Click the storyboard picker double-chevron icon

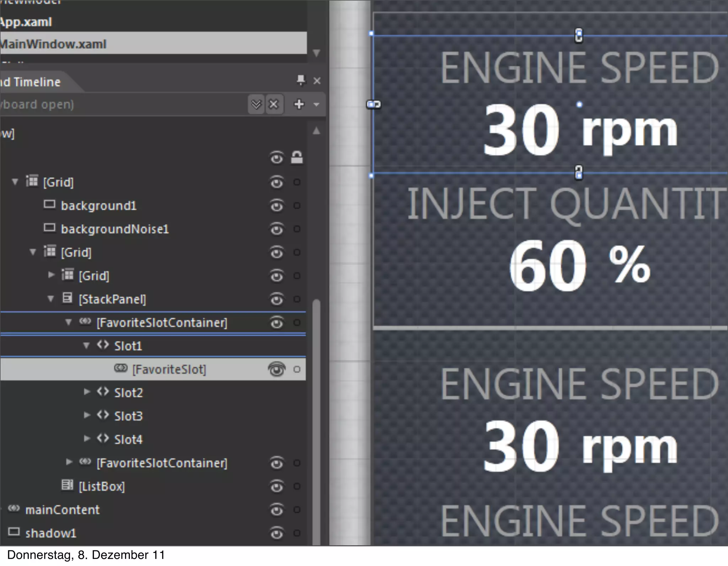click(x=256, y=104)
